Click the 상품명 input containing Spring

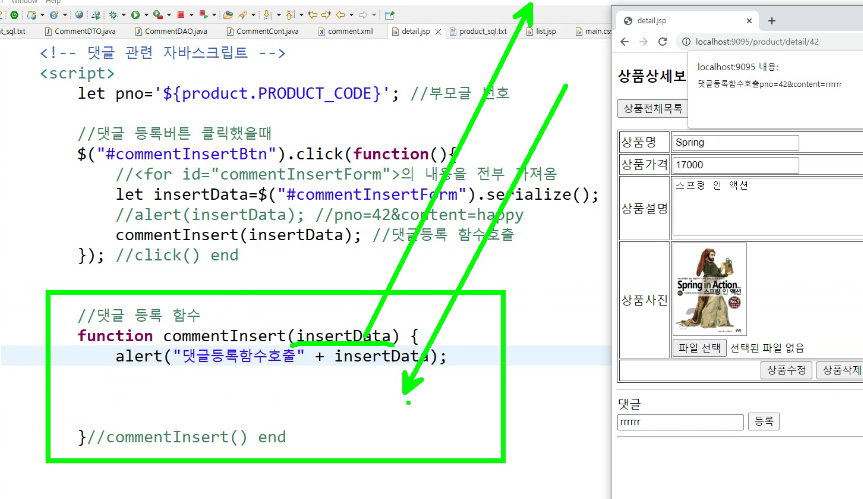pos(735,142)
